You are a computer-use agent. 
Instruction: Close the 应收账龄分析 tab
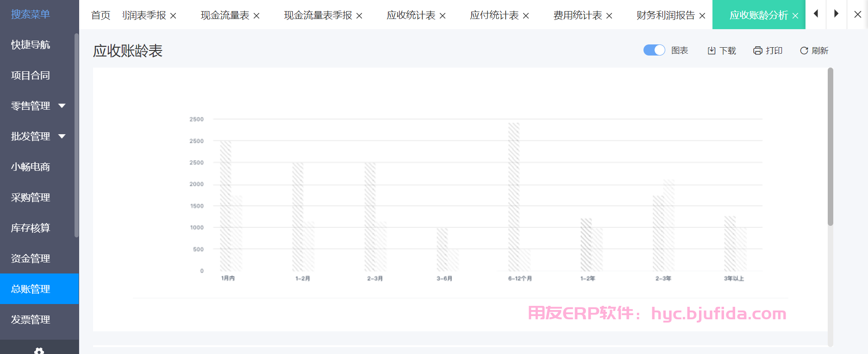[795, 16]
